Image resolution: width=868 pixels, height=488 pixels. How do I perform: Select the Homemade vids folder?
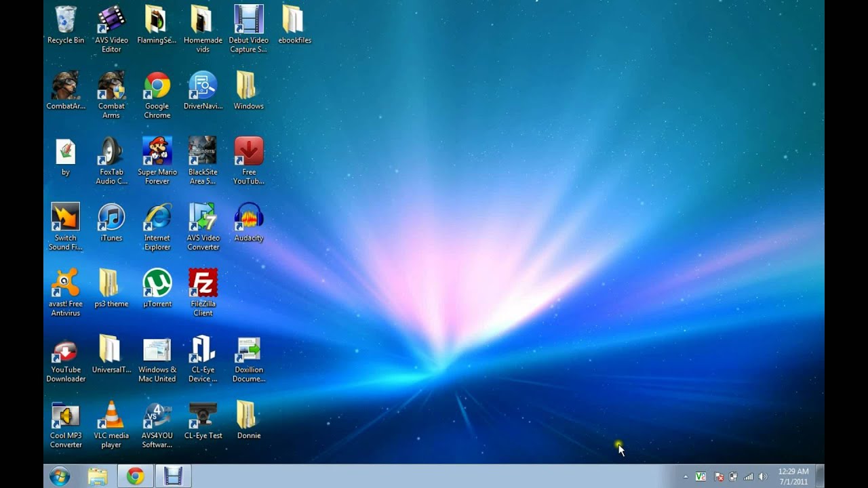(x=203, y=28)
